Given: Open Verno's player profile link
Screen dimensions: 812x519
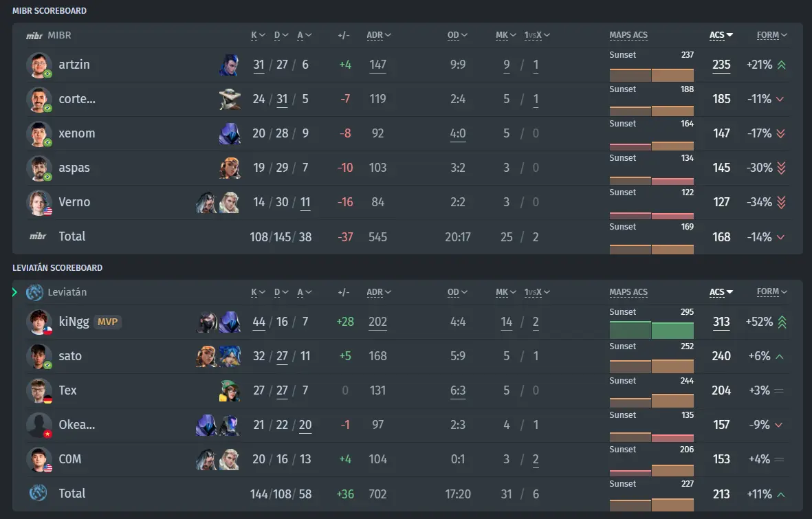Looking at the screenshot, I should (x=74, y=202).
